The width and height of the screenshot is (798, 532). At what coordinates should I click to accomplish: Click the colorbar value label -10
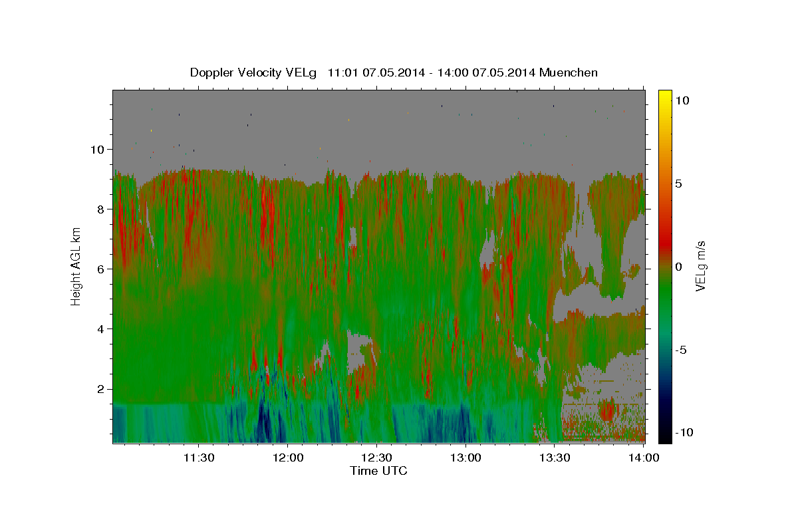[x=684, y=433]
